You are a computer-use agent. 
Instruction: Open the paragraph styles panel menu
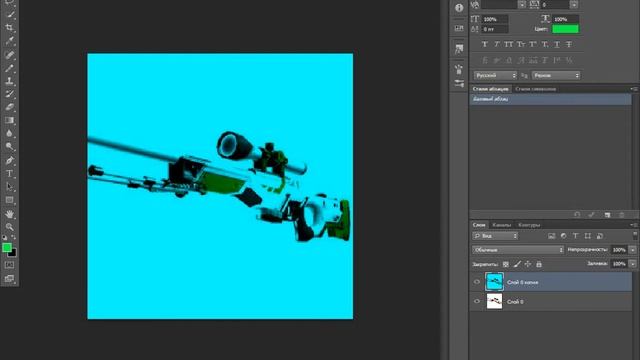[633, 89]
